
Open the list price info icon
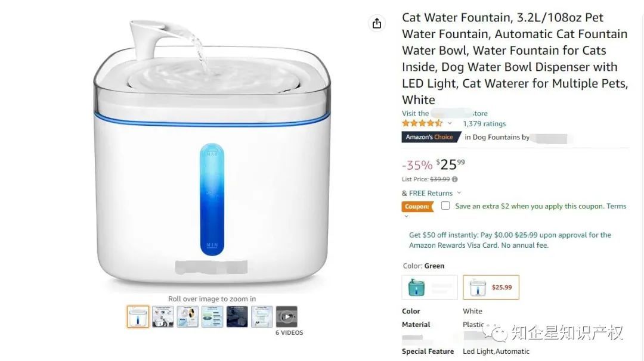454,179
